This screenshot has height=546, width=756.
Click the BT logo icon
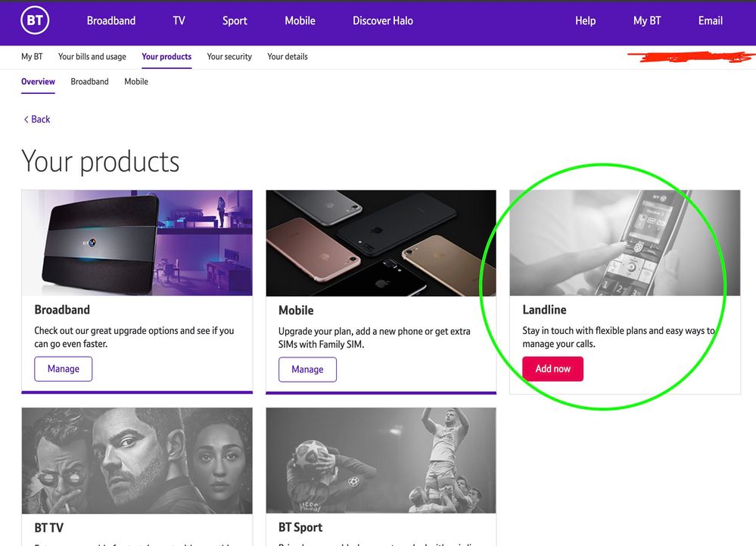pyautogui.click(x=35, y=21)
